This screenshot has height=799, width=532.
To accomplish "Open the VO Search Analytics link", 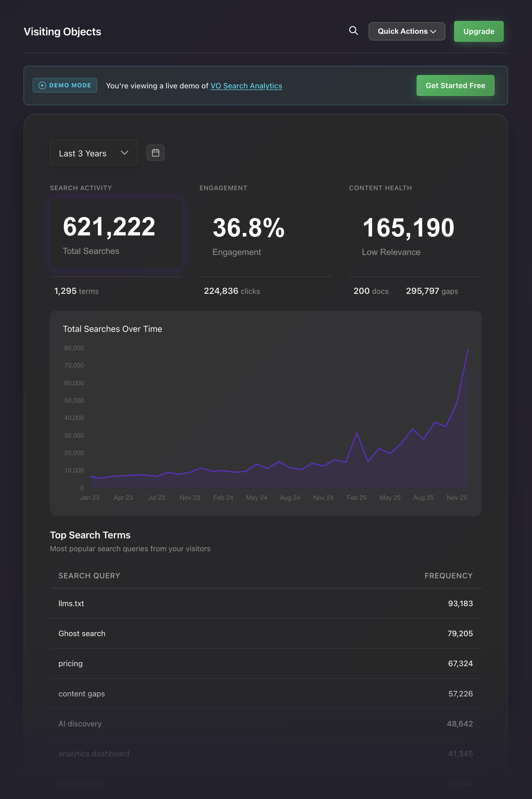I will click(x=246, y=85).
